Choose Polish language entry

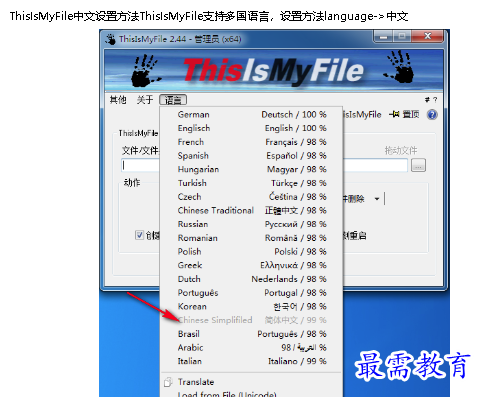click(252, 252)
